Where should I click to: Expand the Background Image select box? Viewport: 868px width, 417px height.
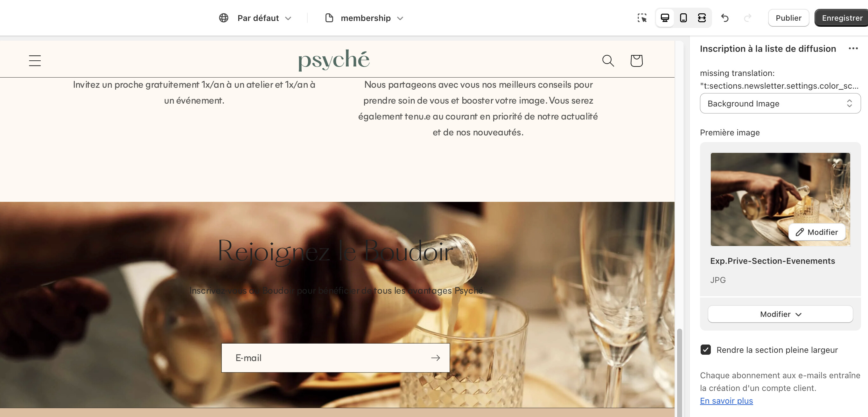pos(780,103)
